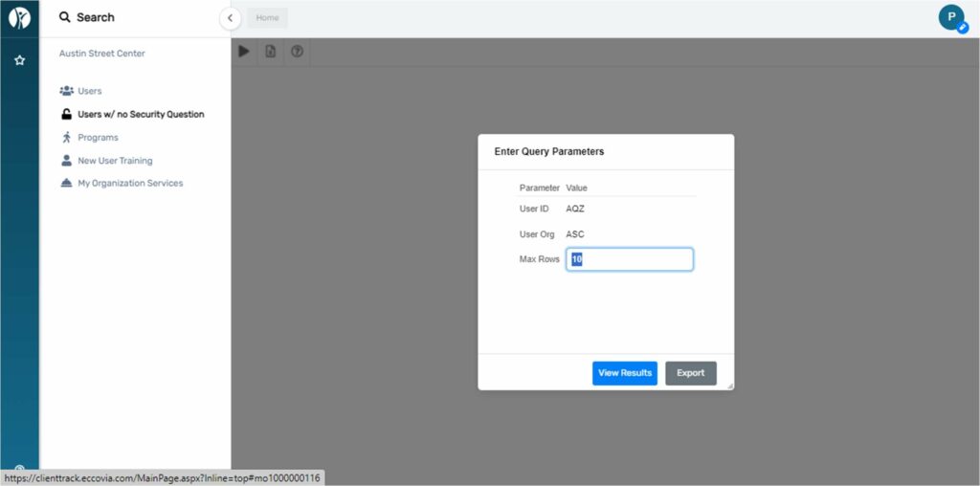Viewport: 980px width, 486px height.
Task: Open My Organization Services menu item
Action: tap(130, 184)
